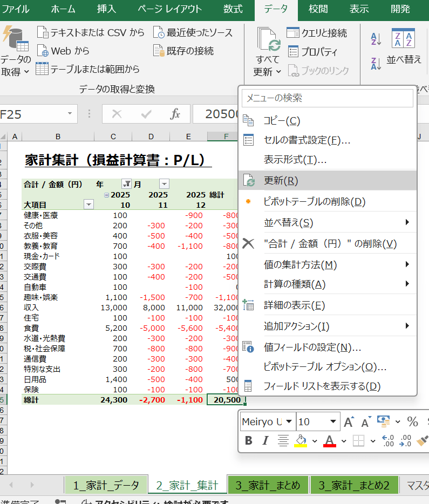Click the center alignment icon in mini toolbar
Screen dimensions: 429x504
tap(283, 440)
